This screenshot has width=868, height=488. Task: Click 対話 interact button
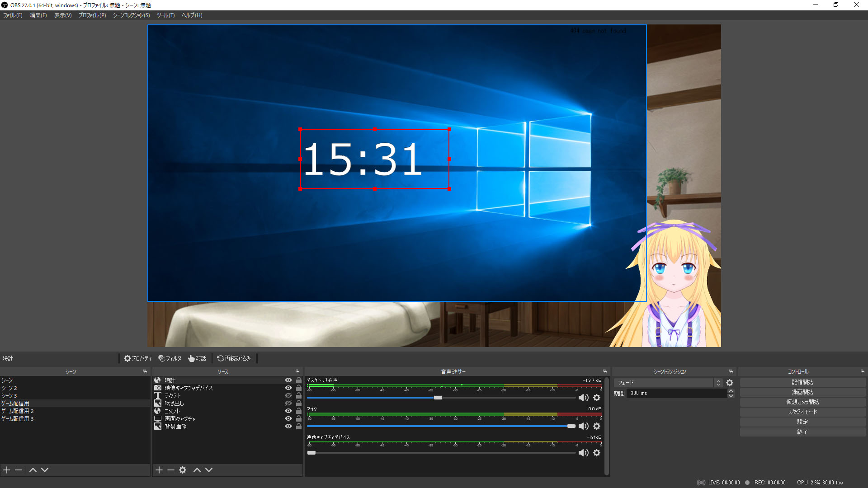click(197, 358)
